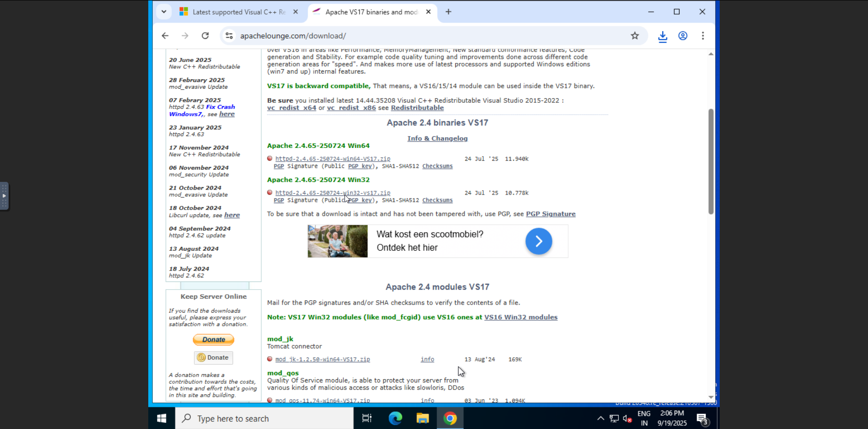
Task: Click the forward navigation arrow
Action: pyautogui.click(x=185, y=36)
